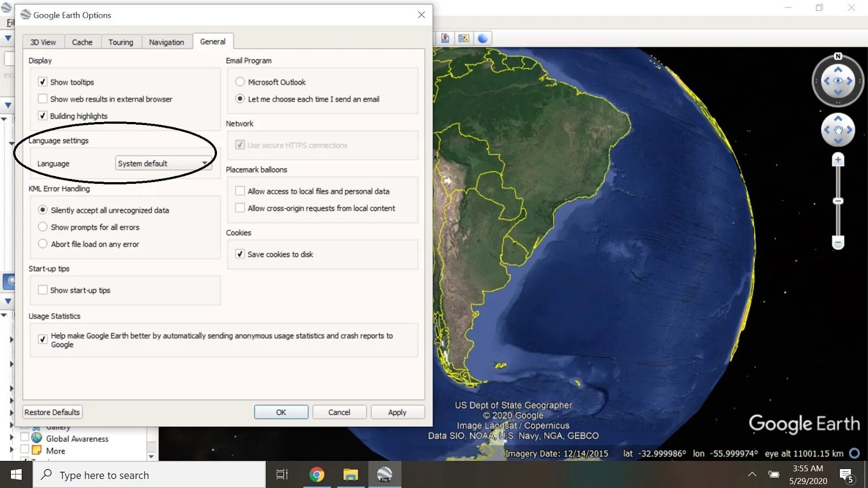
Task: Enable Allow access to local files checkbox
Action: (240, 191)
